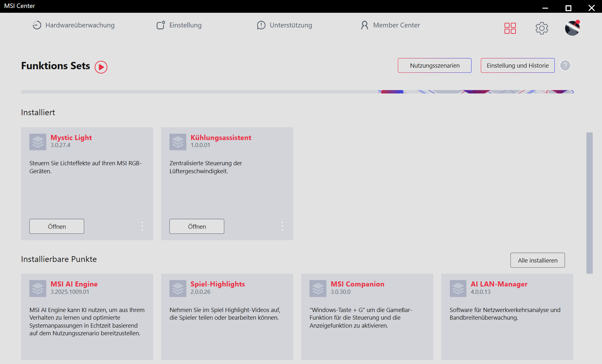This screenshot has height=364, width=602.
Task: Select the MSI AI Engine title
Action: click(74, 284)
